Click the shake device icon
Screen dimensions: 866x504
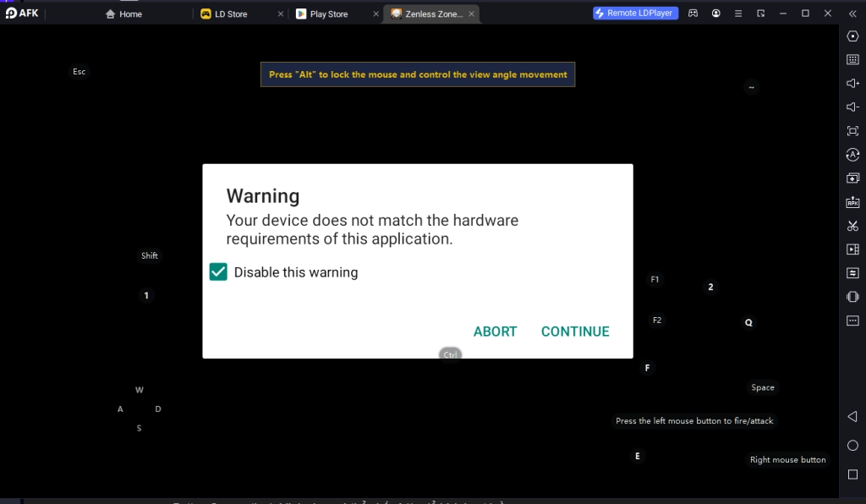852,297
